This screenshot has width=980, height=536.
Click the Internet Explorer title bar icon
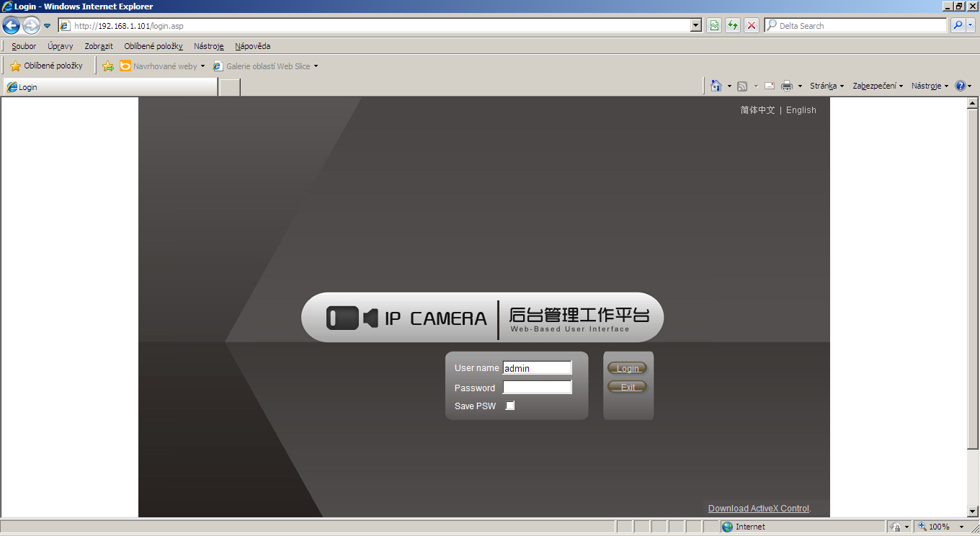pos(7,6)
